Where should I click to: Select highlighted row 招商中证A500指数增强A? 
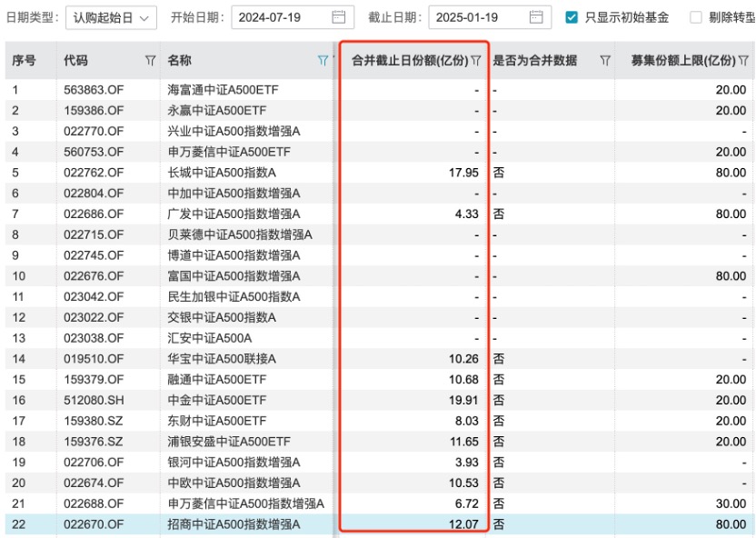click(380, 524)
